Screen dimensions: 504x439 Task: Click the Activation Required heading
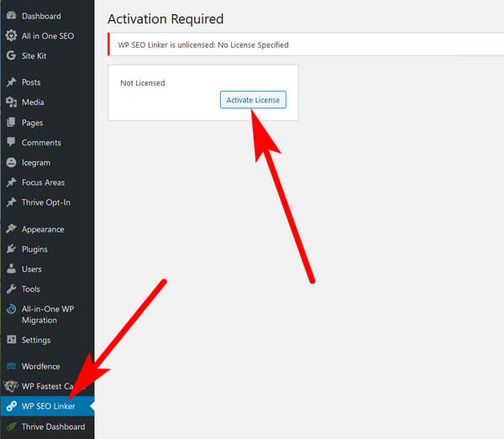pyautogui.click(x=165, y=18)
